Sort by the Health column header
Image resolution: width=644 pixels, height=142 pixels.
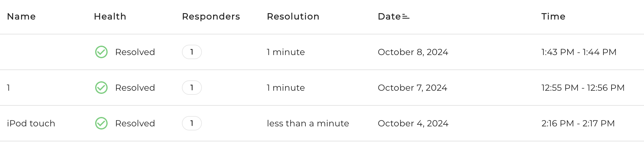[110, 17]
